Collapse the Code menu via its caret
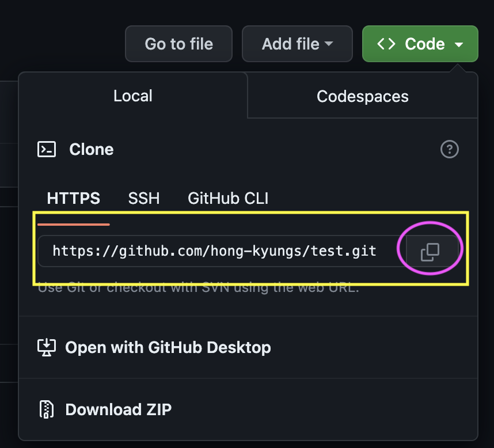The image size is (494, 448). [x=459, y=44]
